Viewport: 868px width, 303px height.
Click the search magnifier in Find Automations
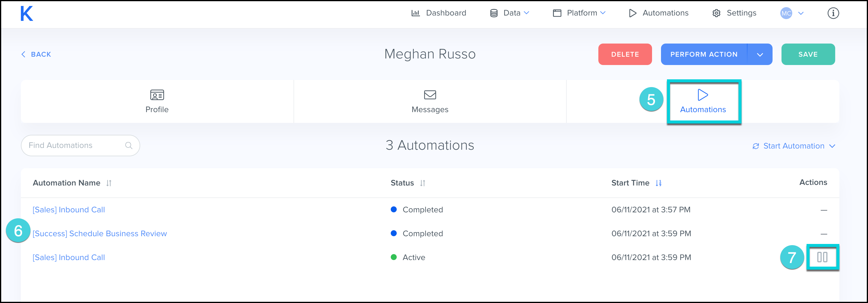[129, 146]
